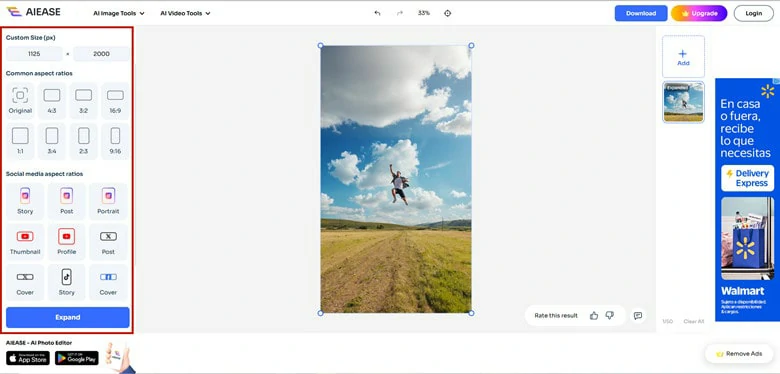The height and width of the screenshot is (374, 780).
Task: Click the 'Common aspect ratios' heading
Action: click(39, 74)
